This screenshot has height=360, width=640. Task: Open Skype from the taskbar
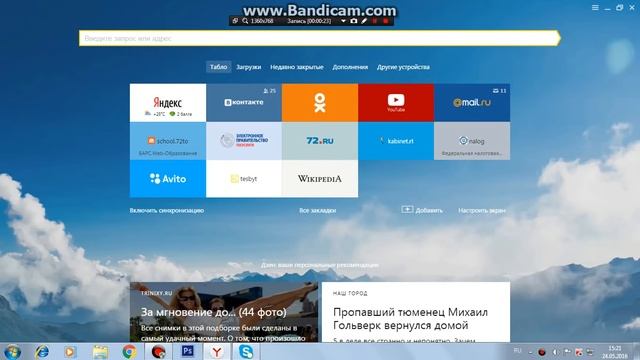246,351
